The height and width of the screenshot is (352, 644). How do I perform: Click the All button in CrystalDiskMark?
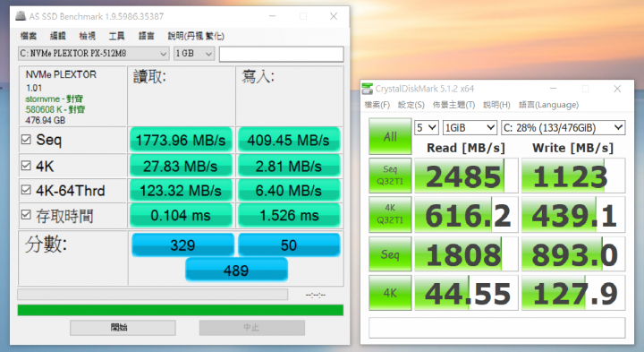click(x=390, y=136)
